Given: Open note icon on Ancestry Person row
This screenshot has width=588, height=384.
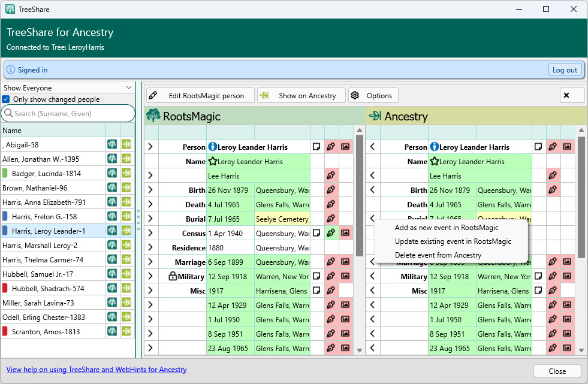Looking at the screenshot, I should pos(538,147).
